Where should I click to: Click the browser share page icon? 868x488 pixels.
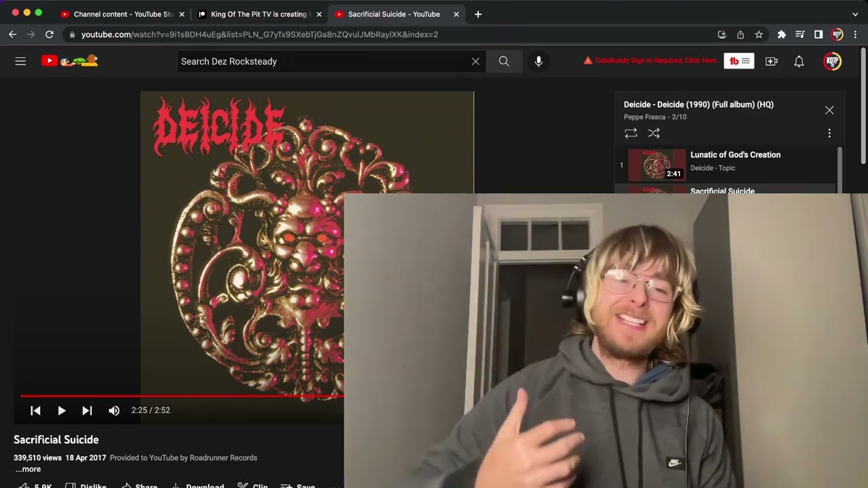[741, 35]
